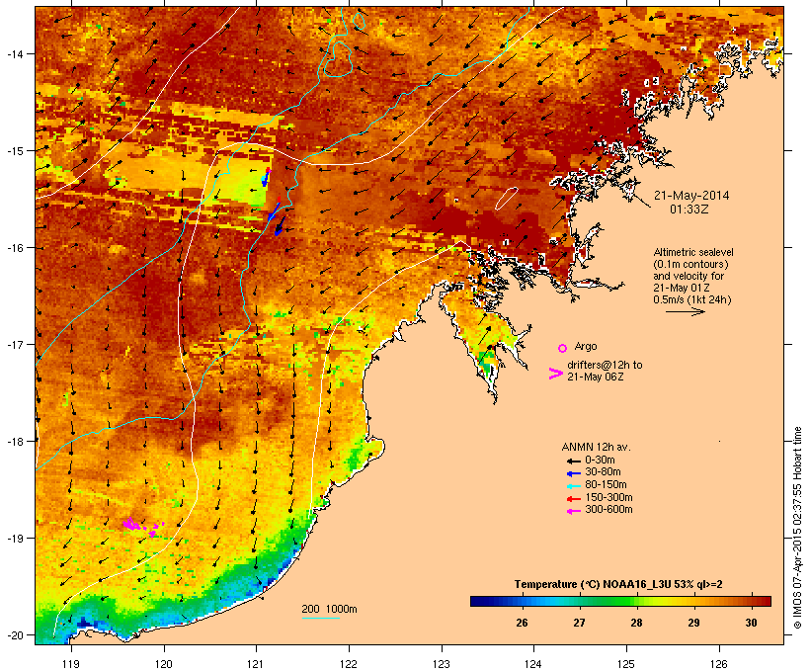Click the text 'Altimetric sealevel'
This screenshot has width=810, height=672.
pos(693,252)
